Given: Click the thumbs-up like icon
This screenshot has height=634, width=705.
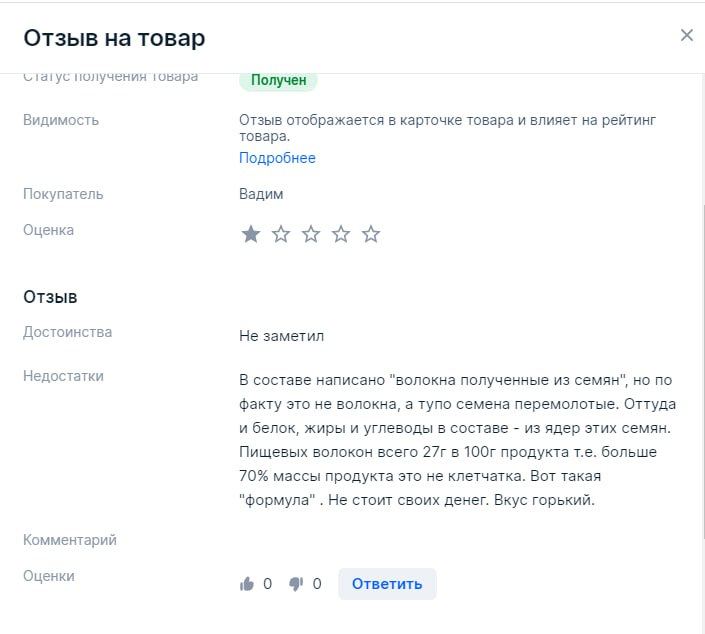Looking at the screenshot, I should (247, 584).
